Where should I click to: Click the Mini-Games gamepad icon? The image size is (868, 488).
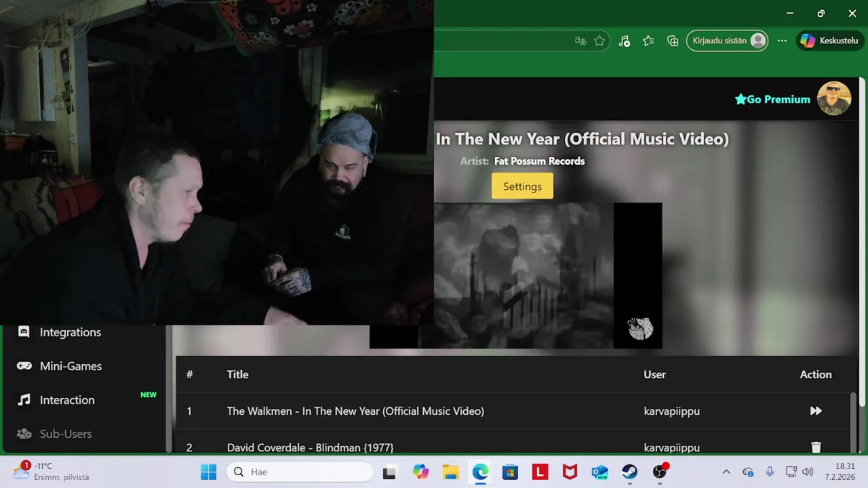[24, 366]
